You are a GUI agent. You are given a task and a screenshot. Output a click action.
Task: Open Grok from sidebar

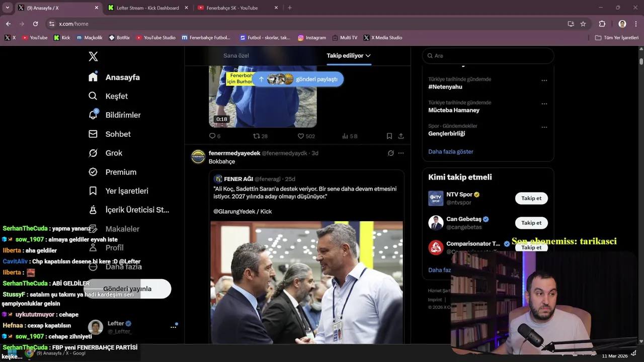point(105,153)
